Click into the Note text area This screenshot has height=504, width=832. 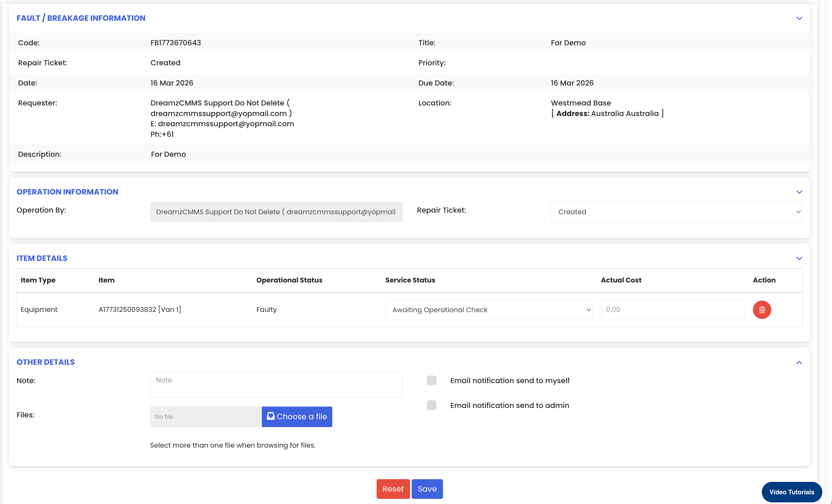point(276,385)
